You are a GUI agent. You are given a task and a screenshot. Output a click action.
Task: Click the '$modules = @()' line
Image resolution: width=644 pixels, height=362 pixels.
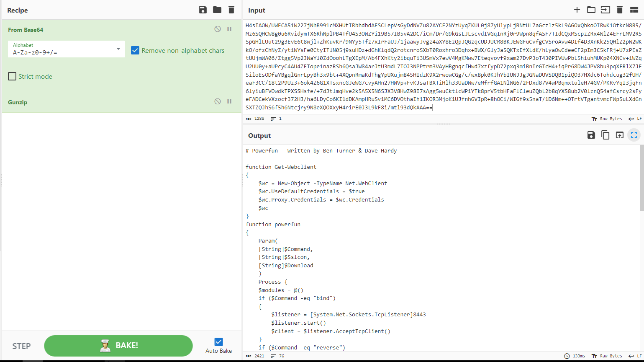281,290
